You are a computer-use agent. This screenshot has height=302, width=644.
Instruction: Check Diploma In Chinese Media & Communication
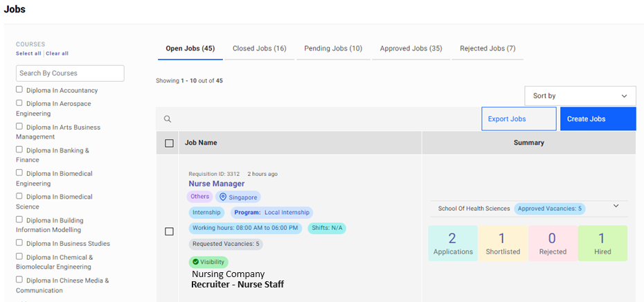click(19, 280)
